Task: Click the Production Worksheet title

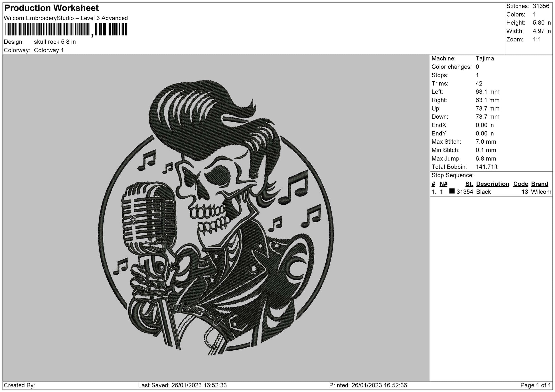Action: (52, 8)
